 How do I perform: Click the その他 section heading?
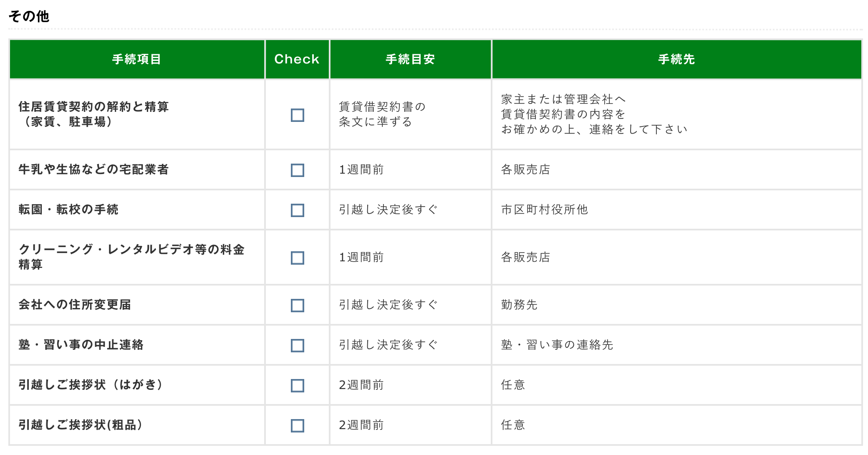click(29, 16)
